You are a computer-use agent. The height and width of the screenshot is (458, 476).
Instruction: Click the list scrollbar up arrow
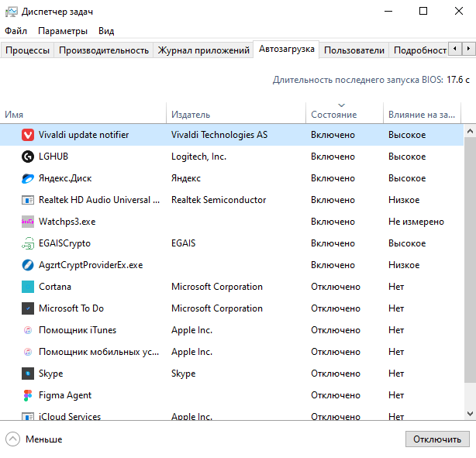[470, 132]
